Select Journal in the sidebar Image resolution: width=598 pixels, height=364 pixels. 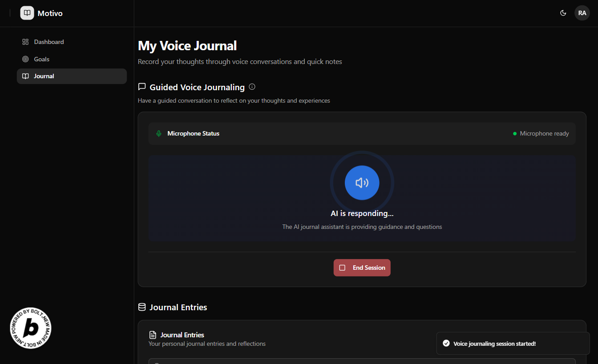72,76
